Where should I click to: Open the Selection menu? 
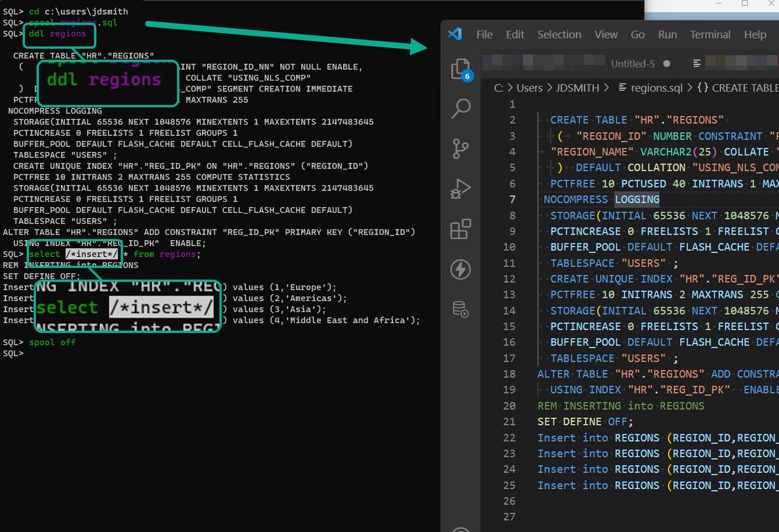[559, 34]
